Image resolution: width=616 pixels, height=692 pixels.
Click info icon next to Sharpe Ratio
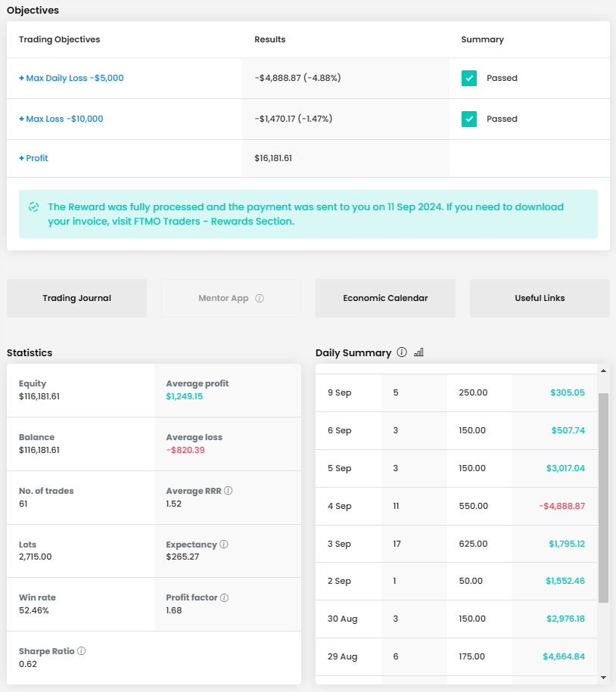click(x=81, y=651)
